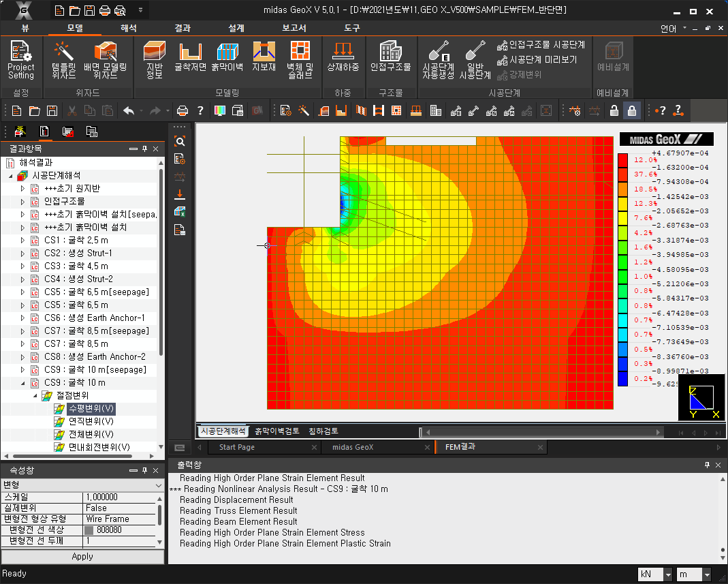Click the 벽체 및 슬래브 icon

[x=300, y=60]
